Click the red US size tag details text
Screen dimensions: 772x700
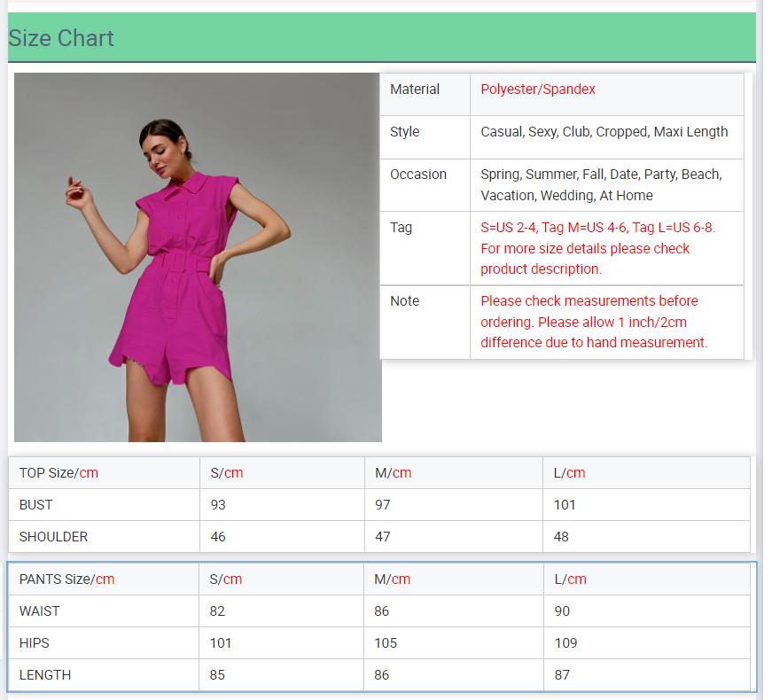coord(597,248)
